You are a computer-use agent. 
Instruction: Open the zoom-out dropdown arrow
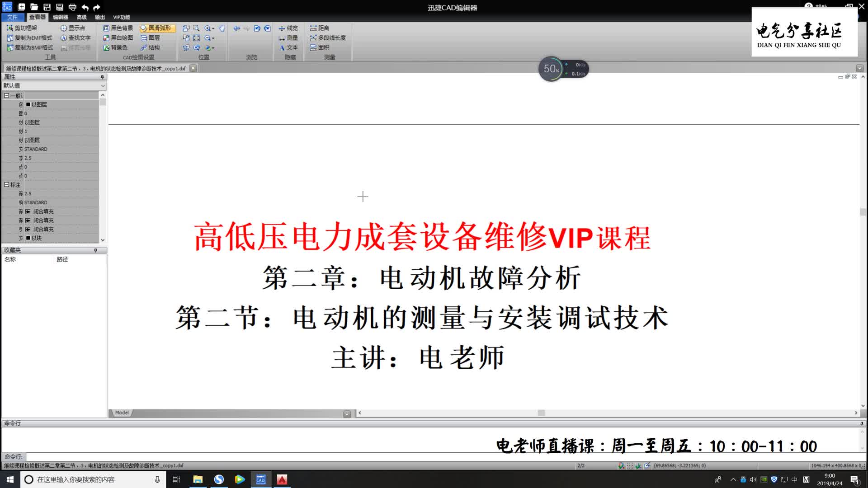tap(213, 38)
